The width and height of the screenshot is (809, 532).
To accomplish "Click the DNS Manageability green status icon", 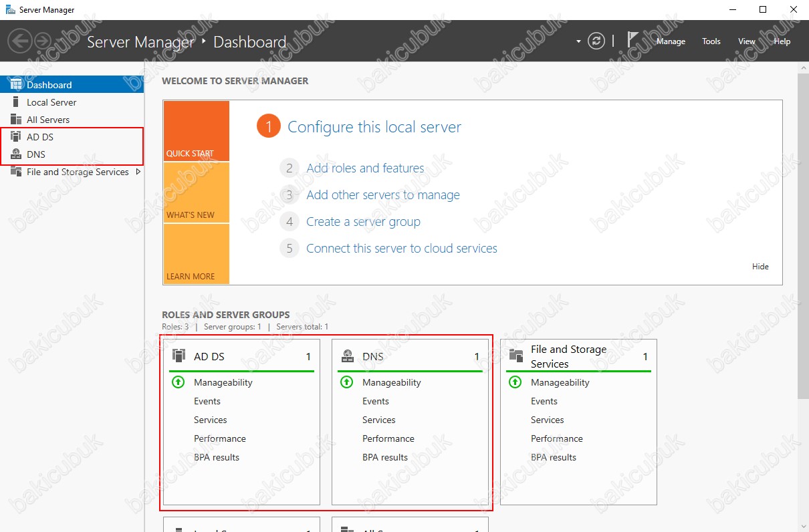I will pyautogui.click(x=346, y=382).
